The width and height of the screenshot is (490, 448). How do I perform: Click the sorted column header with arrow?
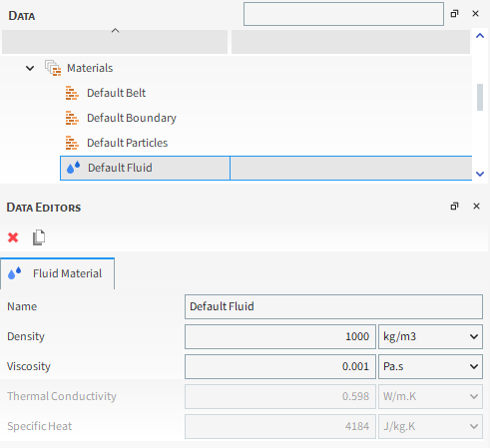click(x=115, y=42)
